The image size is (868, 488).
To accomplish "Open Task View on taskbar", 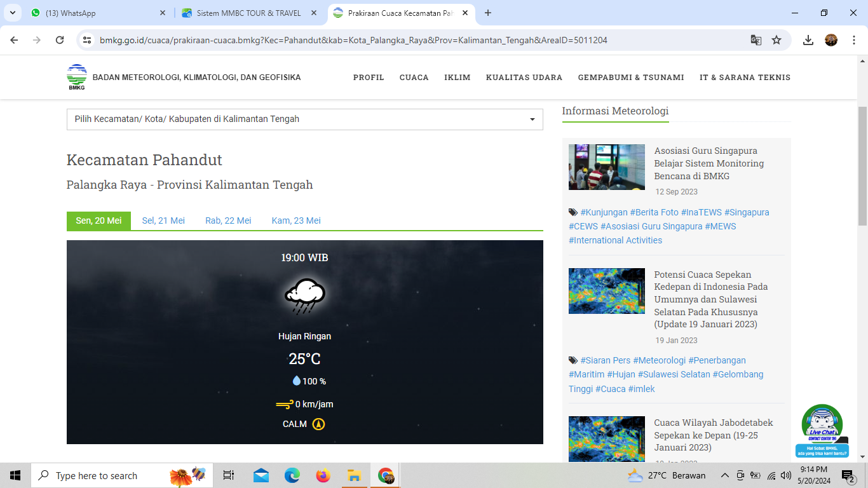I will point(229,475).
